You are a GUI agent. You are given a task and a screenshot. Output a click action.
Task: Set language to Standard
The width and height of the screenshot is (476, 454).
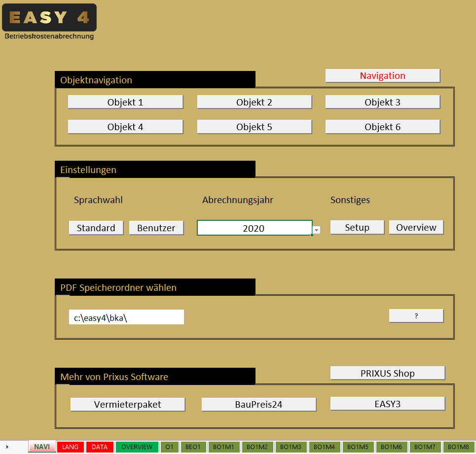(96, 228)
